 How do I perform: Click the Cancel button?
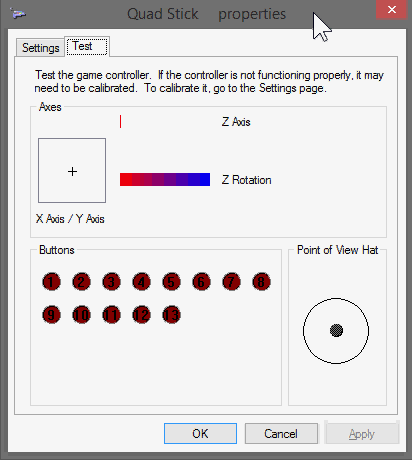(281, 434)
